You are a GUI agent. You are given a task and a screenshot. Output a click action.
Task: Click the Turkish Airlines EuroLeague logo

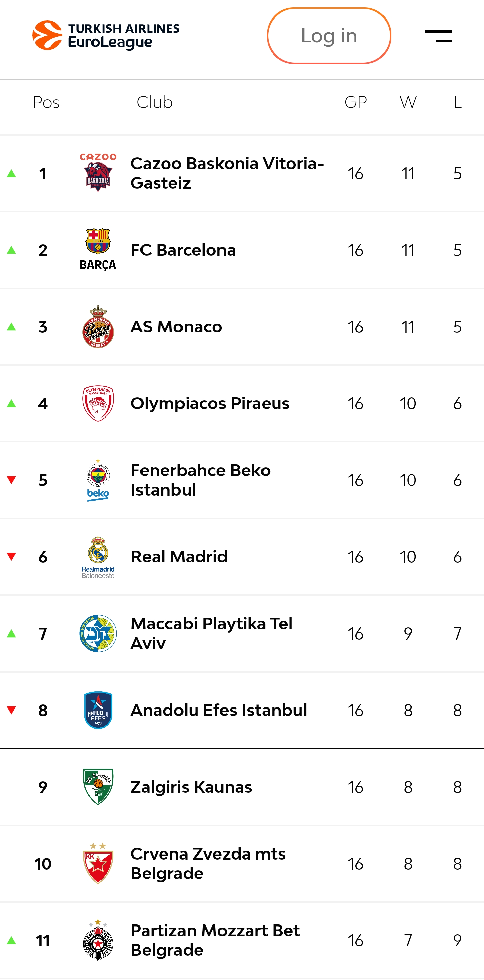click(x=106, y=35)
